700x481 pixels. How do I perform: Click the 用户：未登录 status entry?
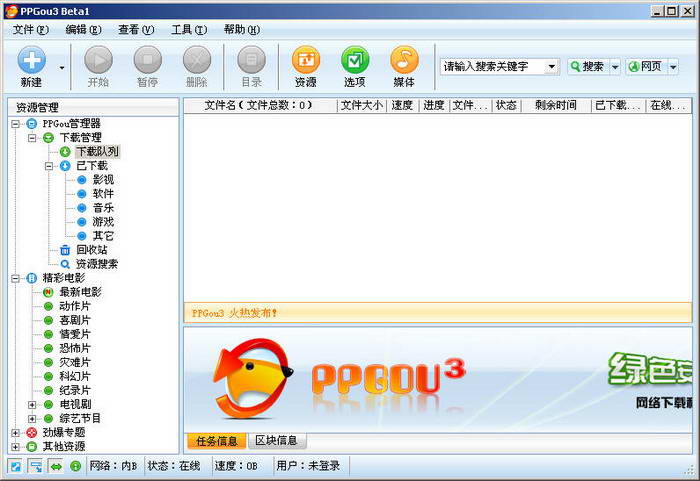click(x=308, y=466)
